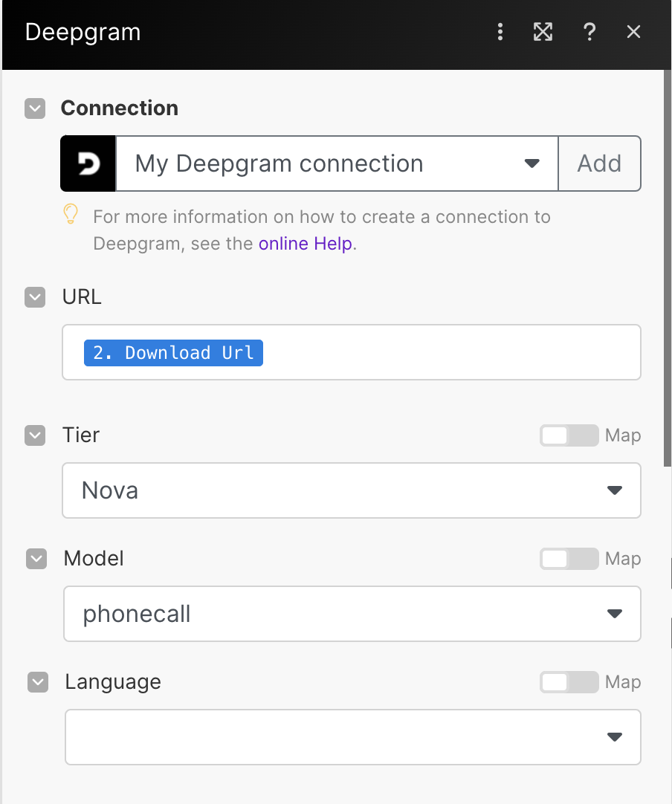Open the Model dropdown showing phonecall
This screenshot has height=804, width=672.
(352, 614)
